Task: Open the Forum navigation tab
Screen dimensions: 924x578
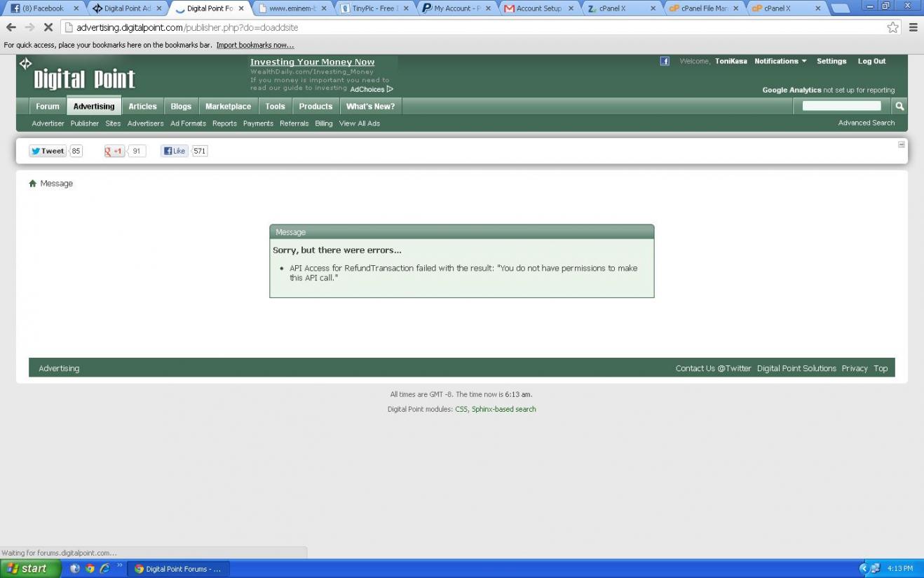Action: point(48,107)
